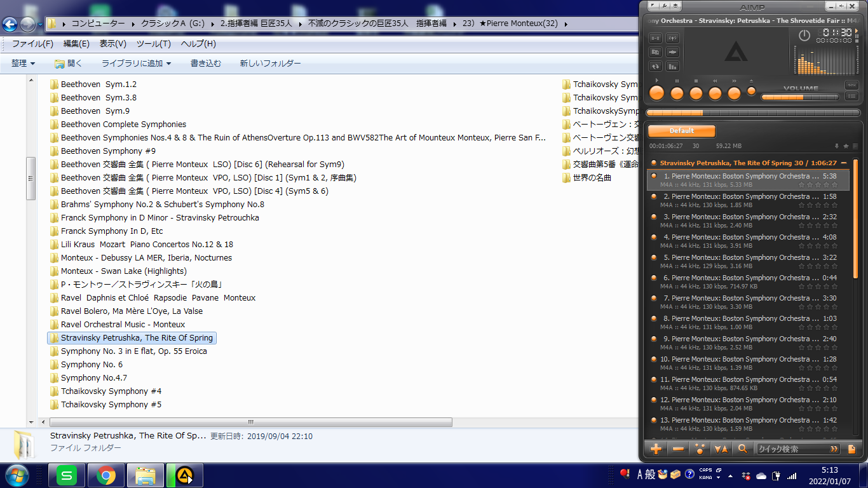Toggle the playlist panel visibility button
Viewport: 868px width, 488px height.
851,97
